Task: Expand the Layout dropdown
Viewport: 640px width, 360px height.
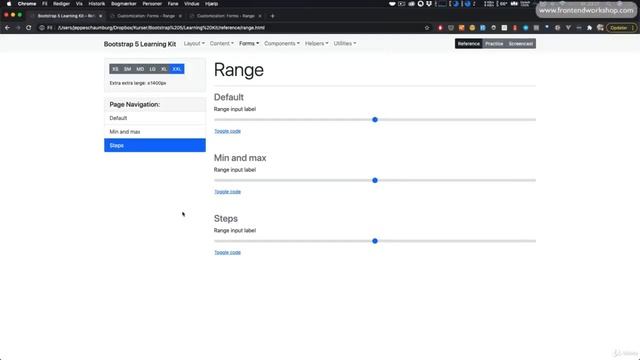Action: coord(194,43)
